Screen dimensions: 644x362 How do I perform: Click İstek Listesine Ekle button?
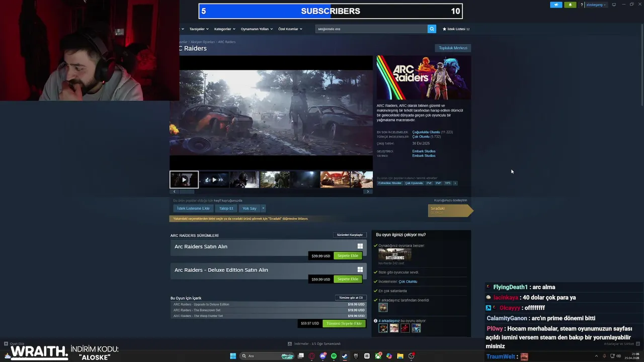193,208
